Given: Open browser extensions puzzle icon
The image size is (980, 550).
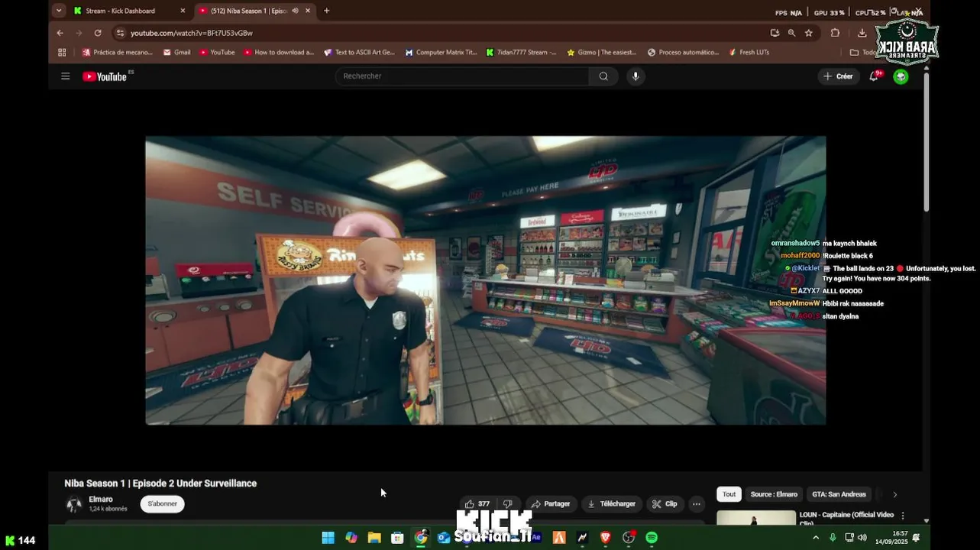Looking at the screenshot, I should coord(835,33).
